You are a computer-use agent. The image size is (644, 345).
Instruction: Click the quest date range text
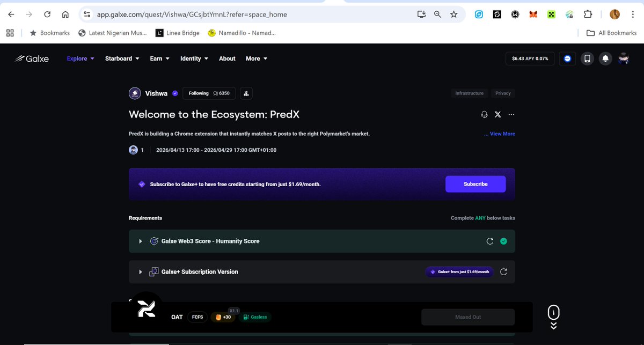tap(216, 150)
